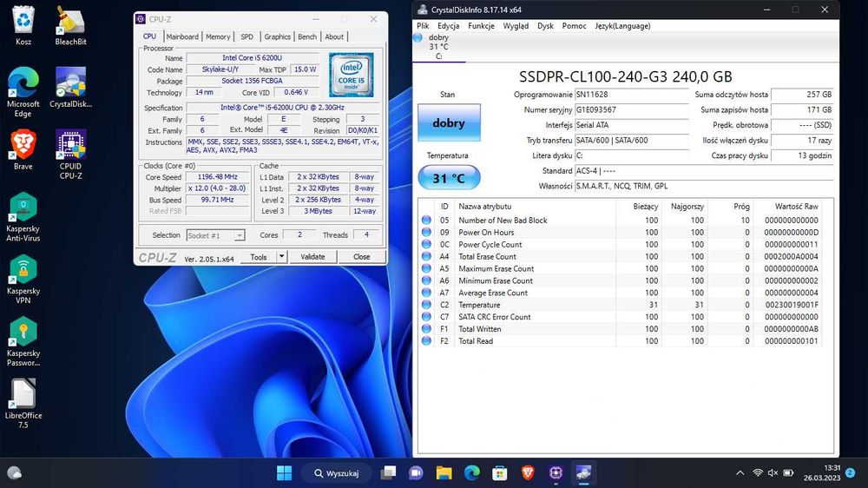Switch to the Mainboard tab
The image size is (868, 488).
point(182,36)
